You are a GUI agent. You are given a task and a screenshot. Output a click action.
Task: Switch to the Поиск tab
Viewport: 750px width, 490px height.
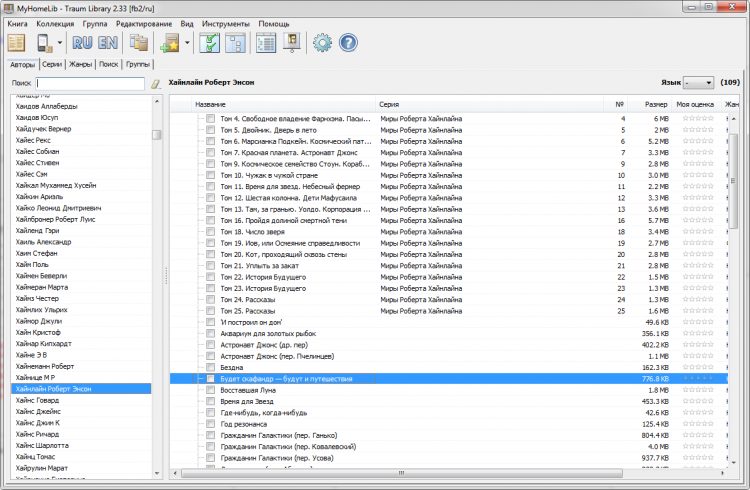pyautogui.click(x=109, y=64)
